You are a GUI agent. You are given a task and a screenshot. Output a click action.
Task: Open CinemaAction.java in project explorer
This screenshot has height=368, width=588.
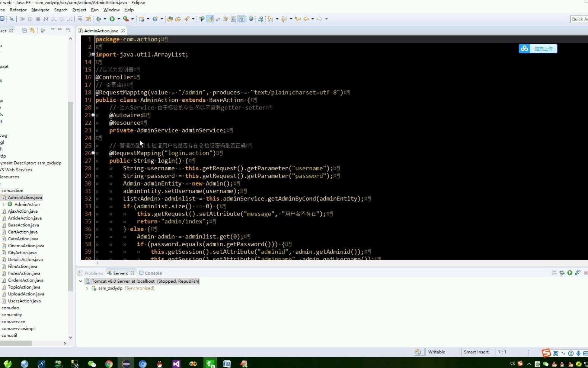[x=26, y=246]
